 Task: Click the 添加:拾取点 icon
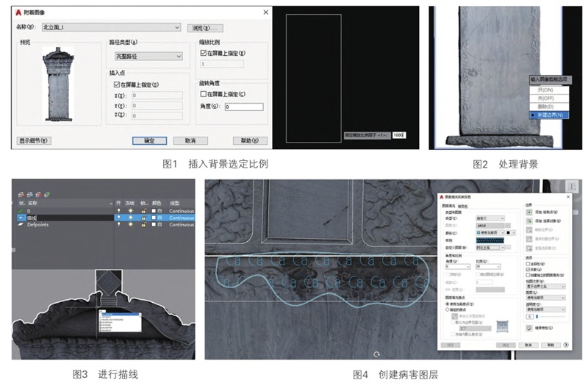pos(529,212)
